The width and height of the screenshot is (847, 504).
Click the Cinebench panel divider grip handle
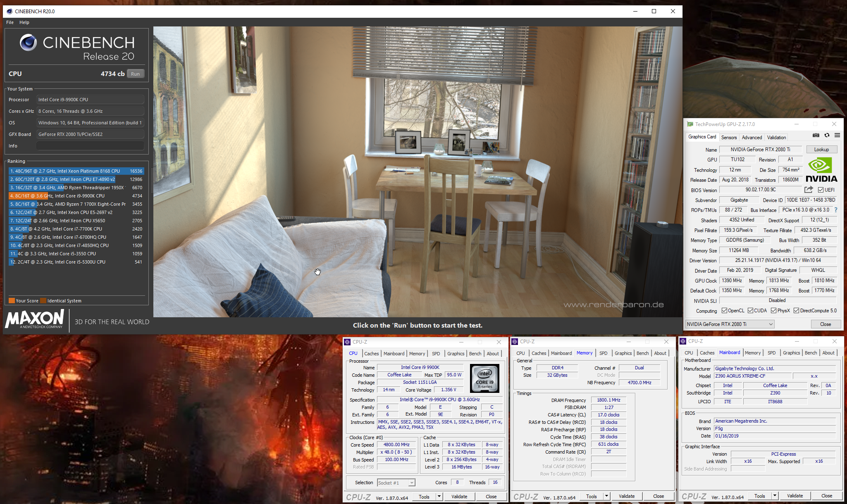coord(151,181)
